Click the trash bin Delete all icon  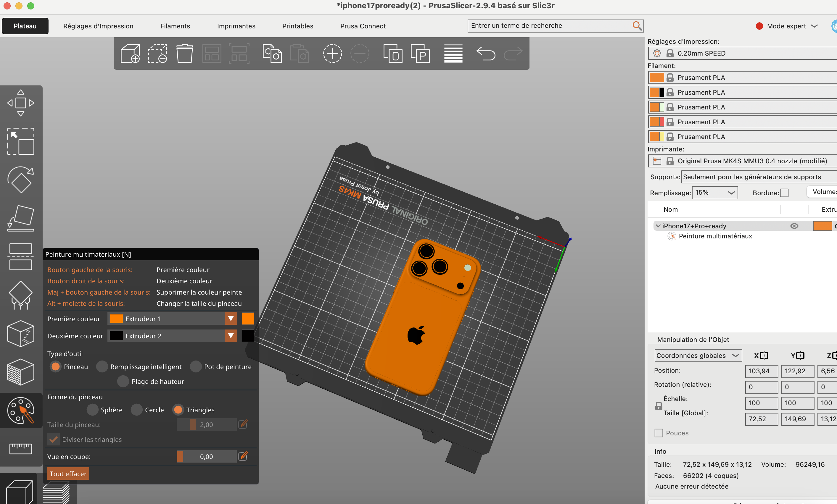(184, 54)
